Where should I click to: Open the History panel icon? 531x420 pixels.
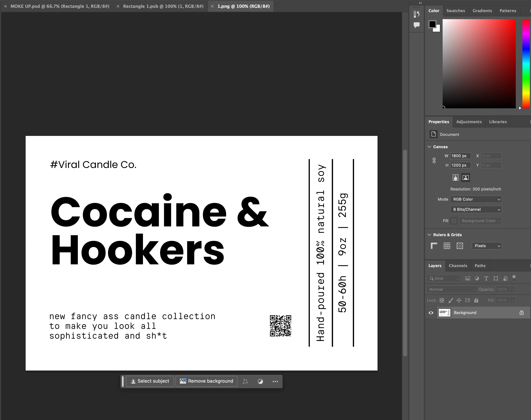416,14
